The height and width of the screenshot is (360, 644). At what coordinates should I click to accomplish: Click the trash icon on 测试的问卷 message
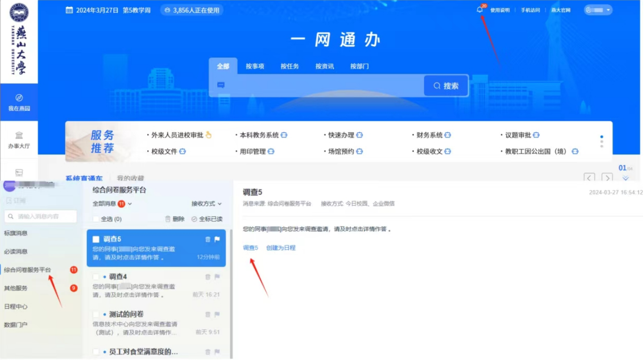(208, 314)
